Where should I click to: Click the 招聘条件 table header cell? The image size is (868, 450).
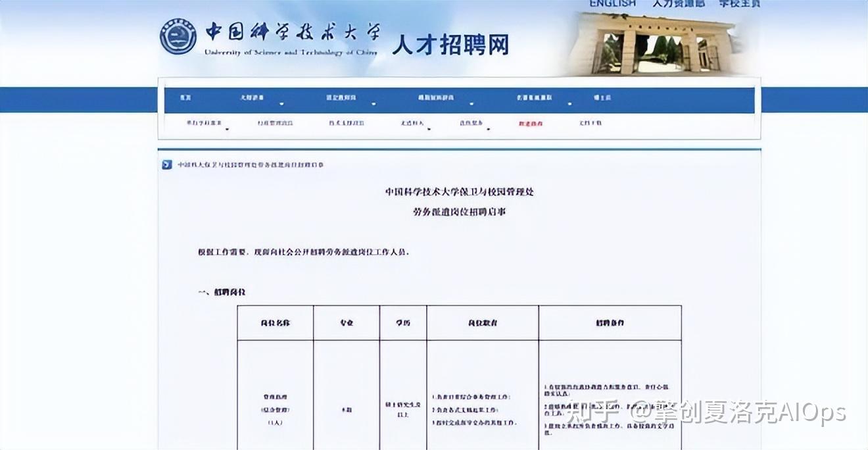pyautogui.click(x=609, y=322)
